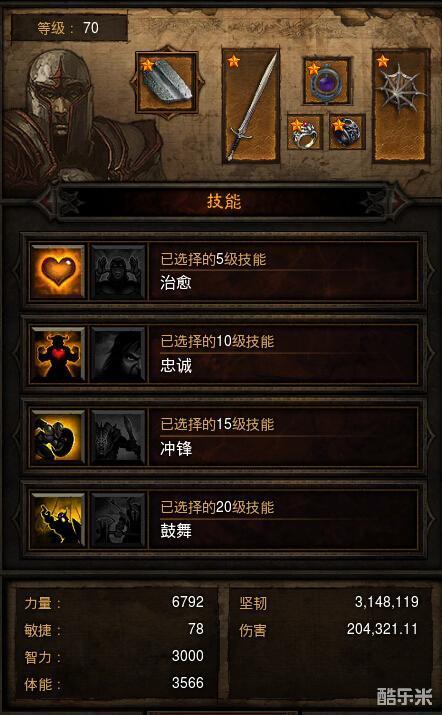Image resolution: width=442 pixels, height=715 pixels.
Task: Open the purple gem amulet slot
Action: [x=327, y=81]
